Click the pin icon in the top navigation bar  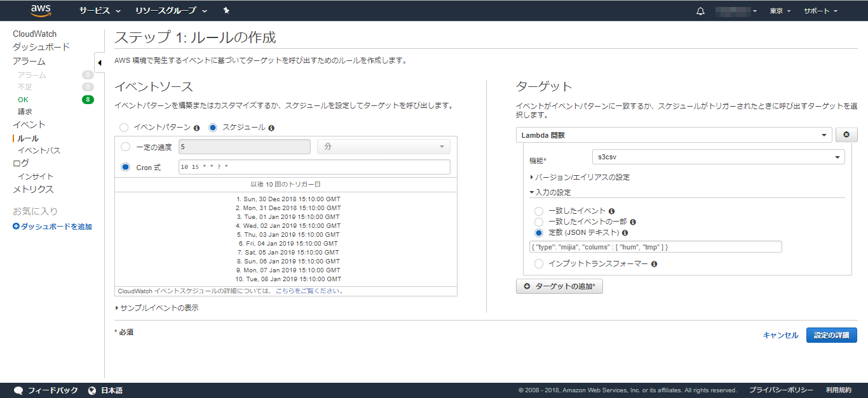[226, 10]
